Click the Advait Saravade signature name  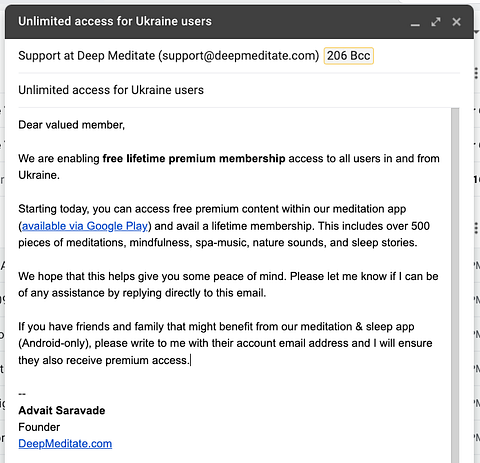pyautogui.click(x=62, y=410)
